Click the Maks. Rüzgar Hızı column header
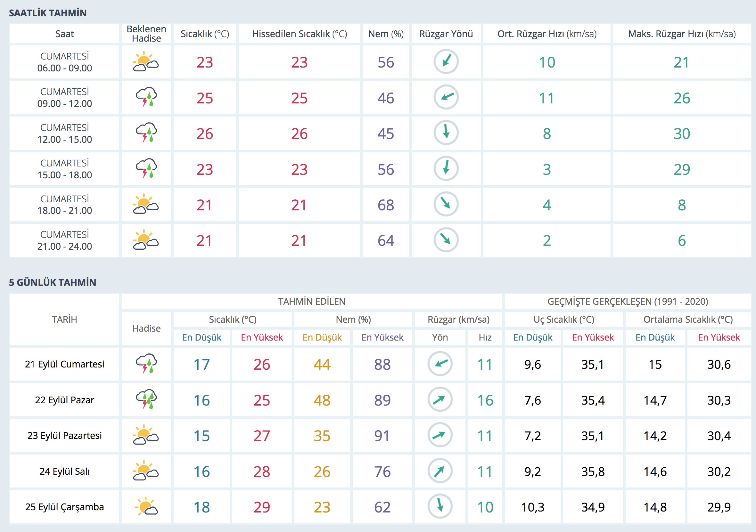Screen dimensions: 756x532 click(682, 34)
